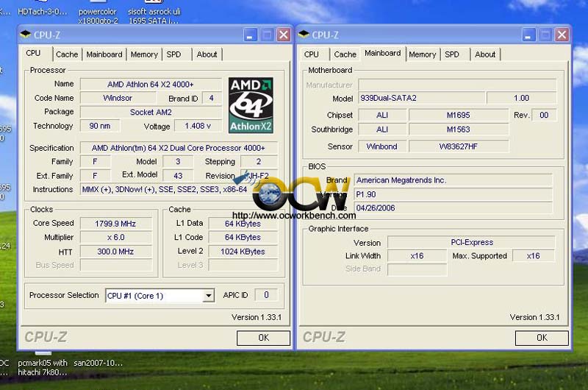Click the model revision 1.00 field
Screen dimensions: 588x390
click(521, 98)
